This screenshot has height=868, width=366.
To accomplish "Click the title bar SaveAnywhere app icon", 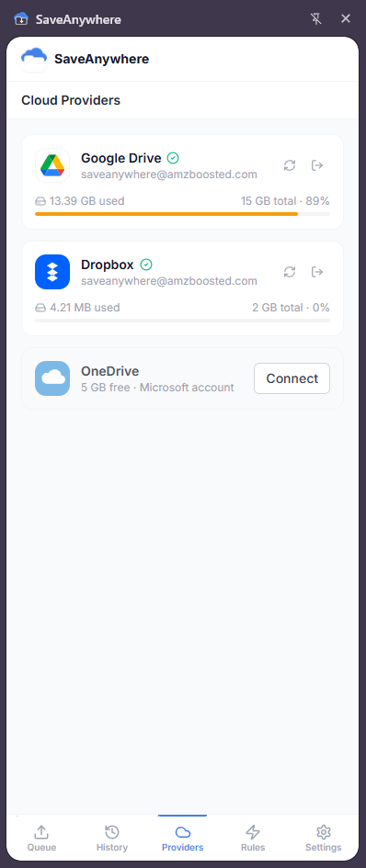I will pos(21,19).
